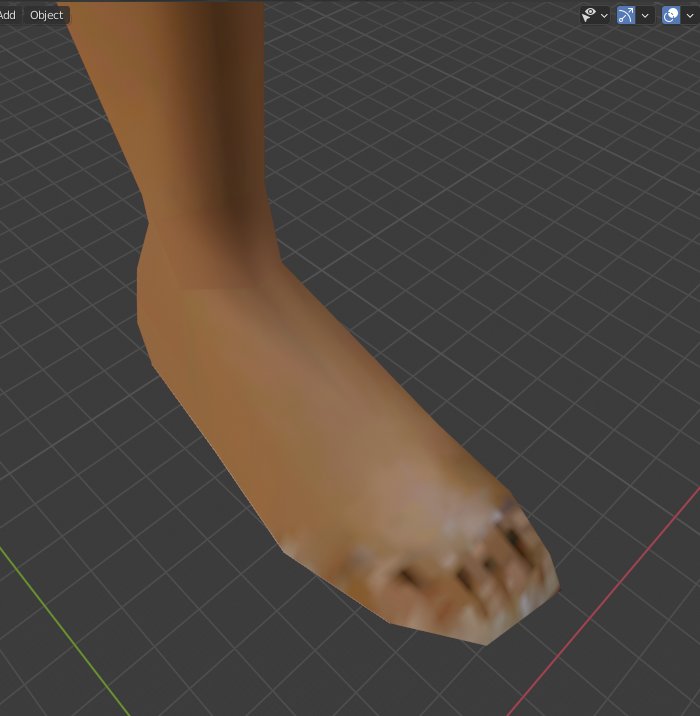Open the gizmo options dropdown arrow

coord(645,16)
